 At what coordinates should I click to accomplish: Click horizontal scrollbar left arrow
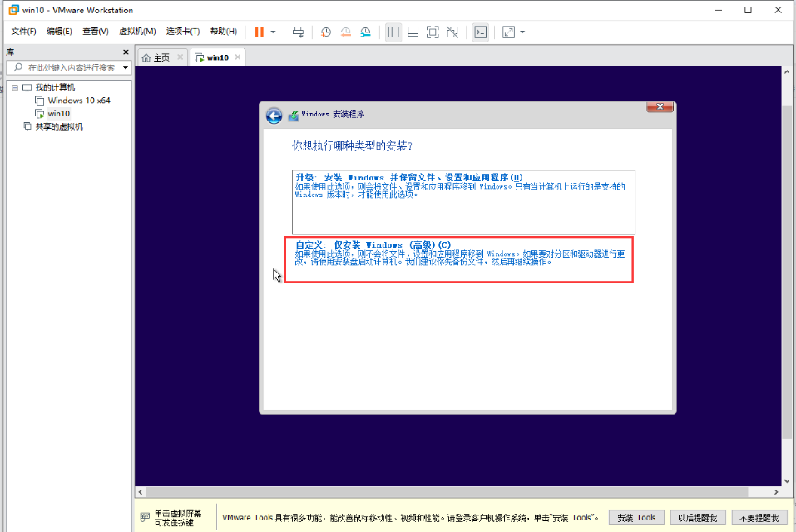[141, 492]
